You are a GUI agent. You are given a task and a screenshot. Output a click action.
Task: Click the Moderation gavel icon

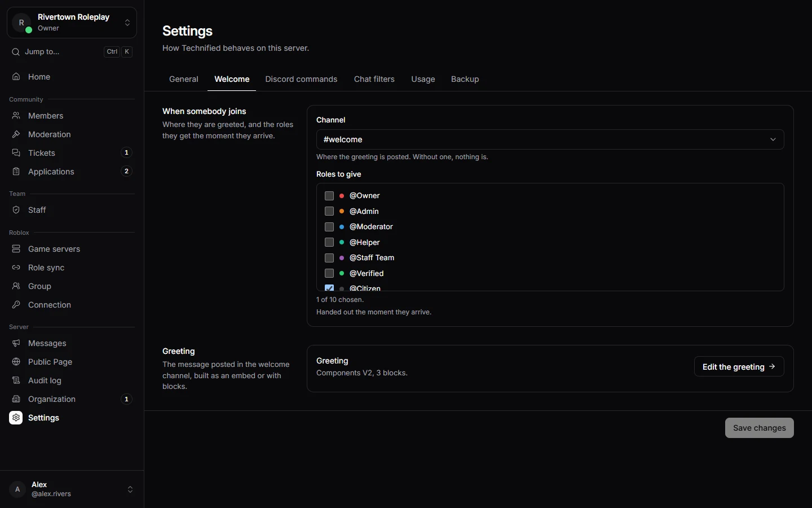(16, 134)
